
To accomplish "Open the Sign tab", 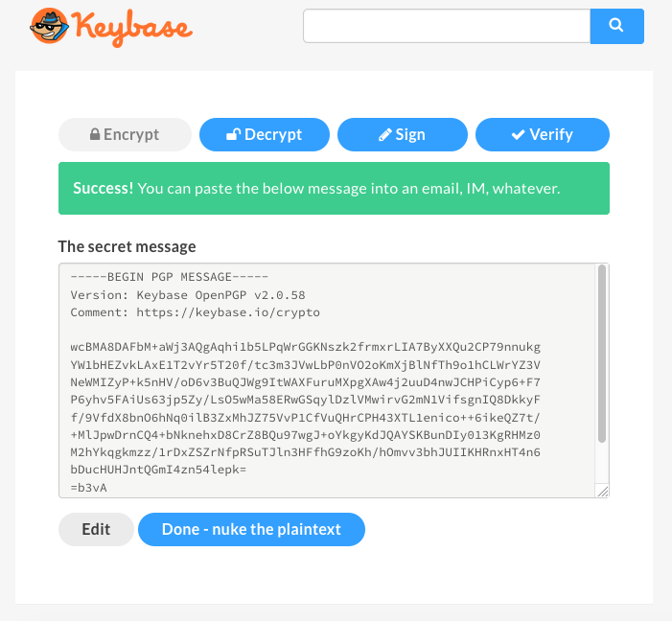I will pyautogui.click(x=403, y=134).
